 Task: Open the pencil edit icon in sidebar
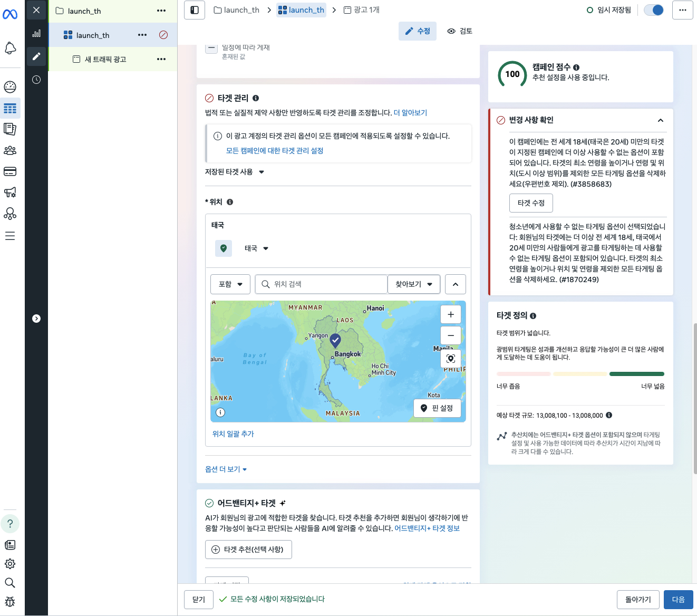[x=36, y=56]
